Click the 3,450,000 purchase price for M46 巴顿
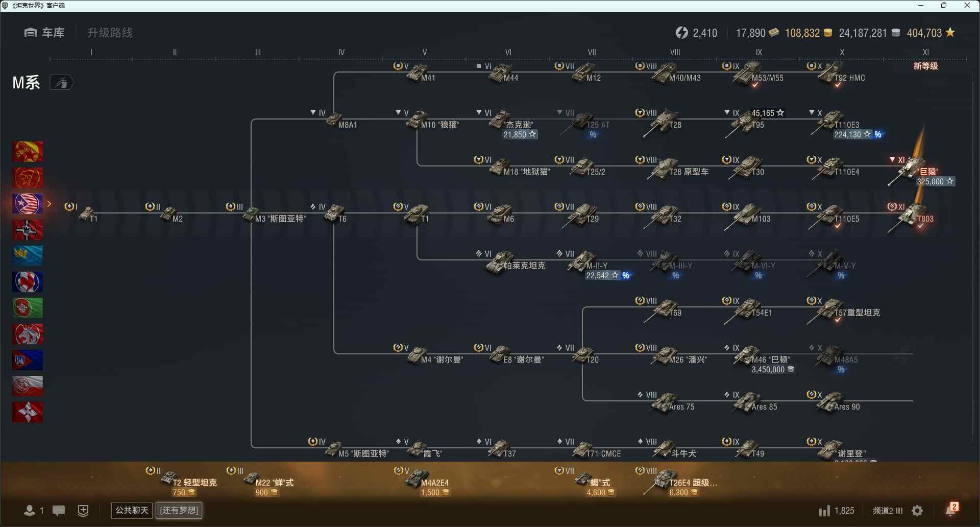This screenshot has width=980, height=527. coord(772,370)
